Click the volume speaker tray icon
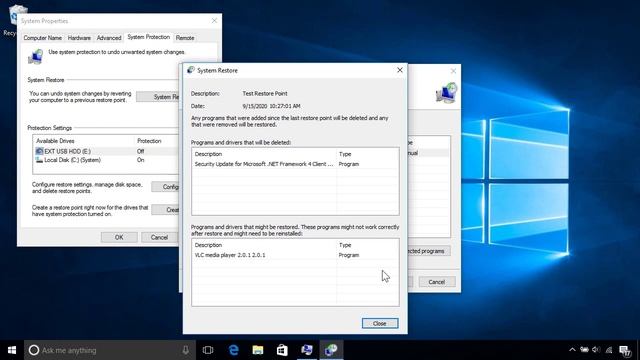This screenshot has height=360, width=640. pos(596,350)
